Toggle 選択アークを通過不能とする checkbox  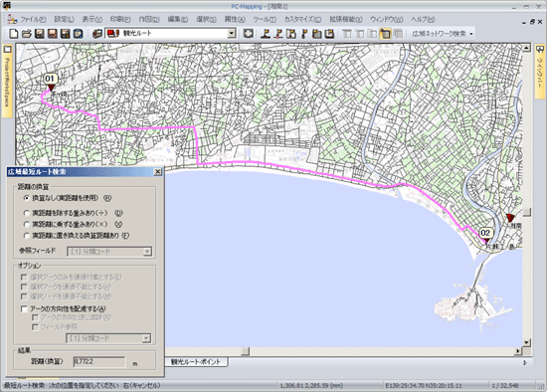[x=24, y=287]
